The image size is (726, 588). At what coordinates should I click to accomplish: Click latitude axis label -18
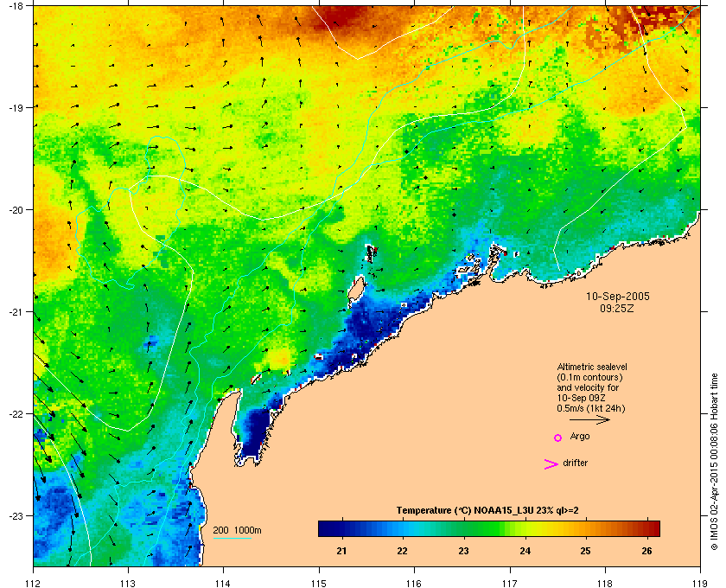click(x=16, y=5)
